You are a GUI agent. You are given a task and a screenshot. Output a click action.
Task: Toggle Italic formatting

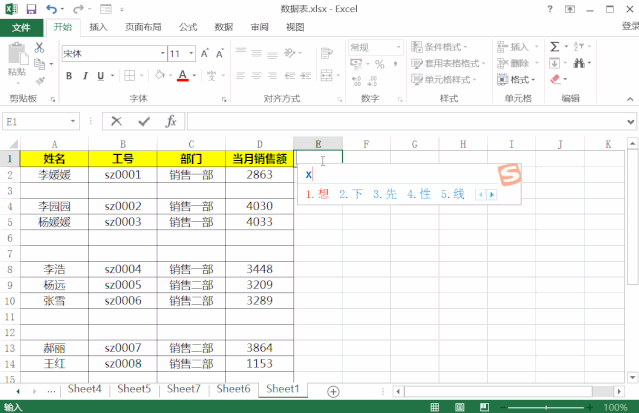click(x=85, y=76)
